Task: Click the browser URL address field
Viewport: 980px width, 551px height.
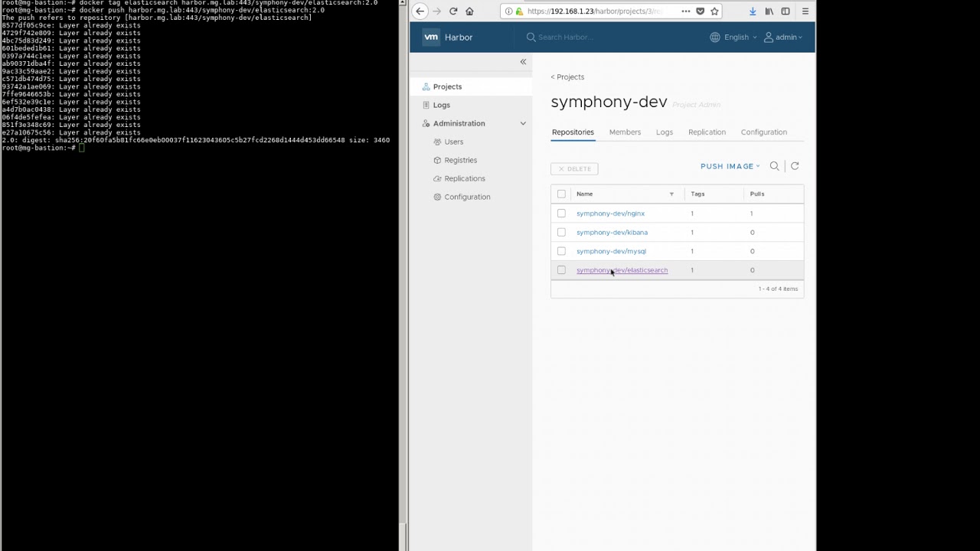Action: click(x=593, y=11)
